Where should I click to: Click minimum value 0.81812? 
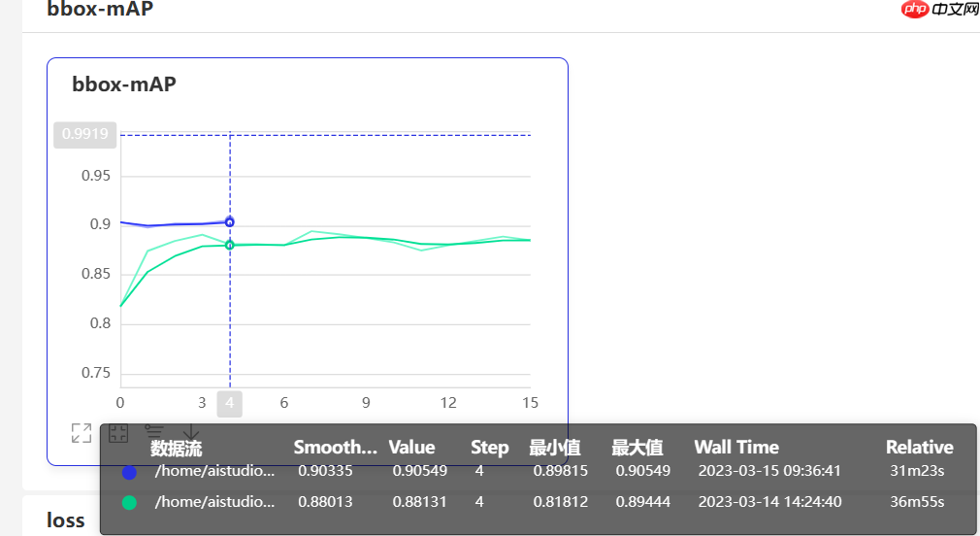pyautogui.click(x=560, y=502)
